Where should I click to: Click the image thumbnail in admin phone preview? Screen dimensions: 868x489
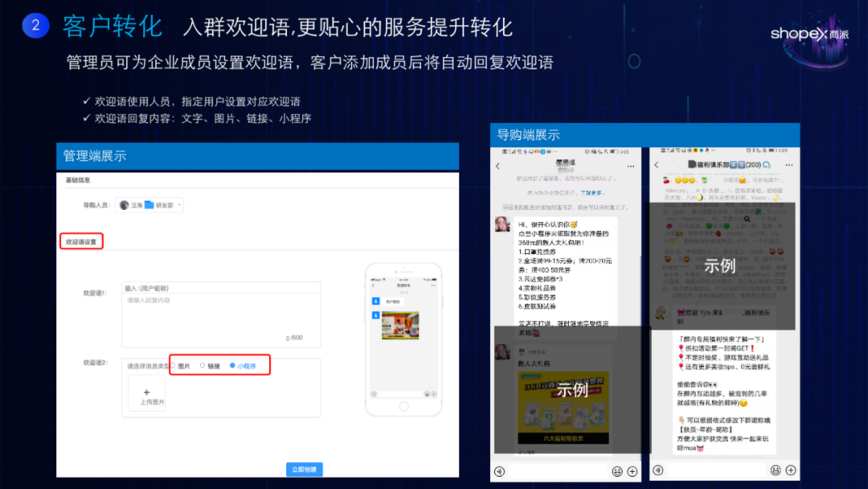coord(400,325)
